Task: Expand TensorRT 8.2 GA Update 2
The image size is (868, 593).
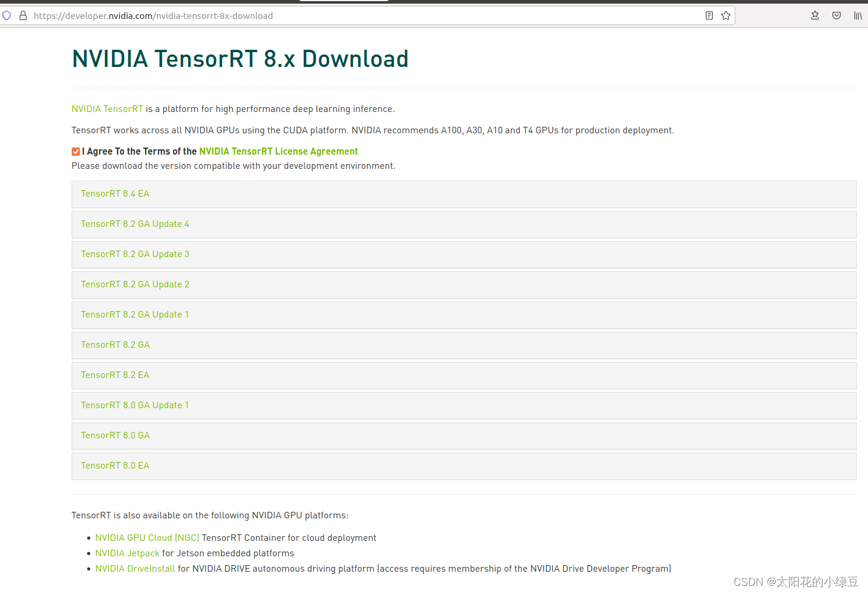Action: [464, 285]
